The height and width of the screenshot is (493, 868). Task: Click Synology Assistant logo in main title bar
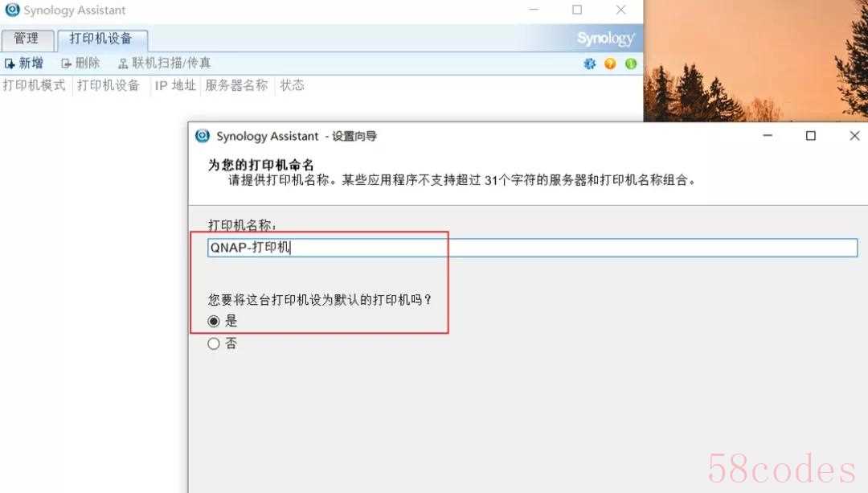12,10
